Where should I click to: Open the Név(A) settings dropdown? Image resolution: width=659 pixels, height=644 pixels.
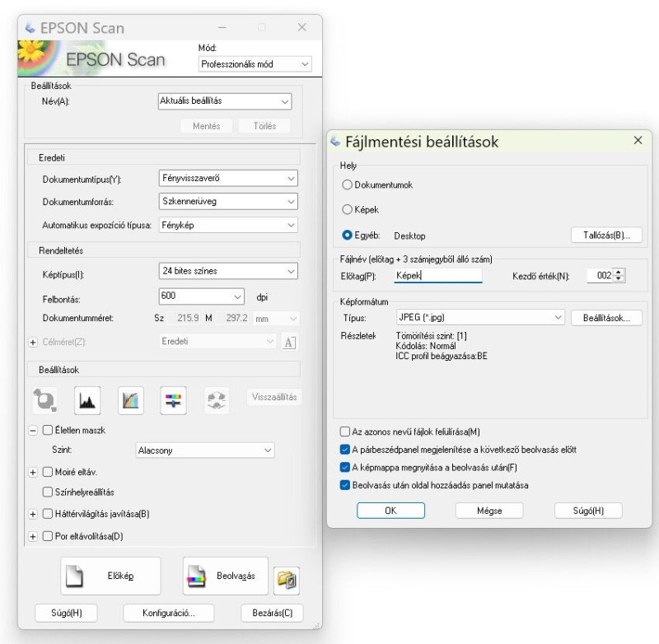click(225, 101)
